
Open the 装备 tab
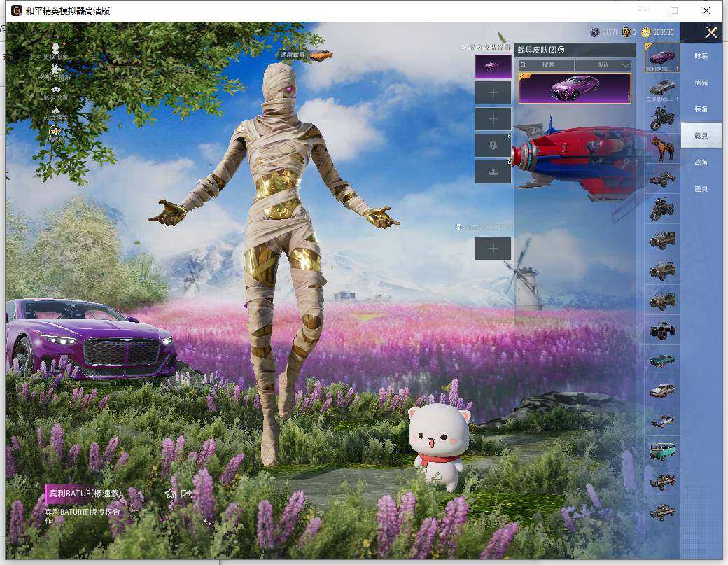click(701, 109)
